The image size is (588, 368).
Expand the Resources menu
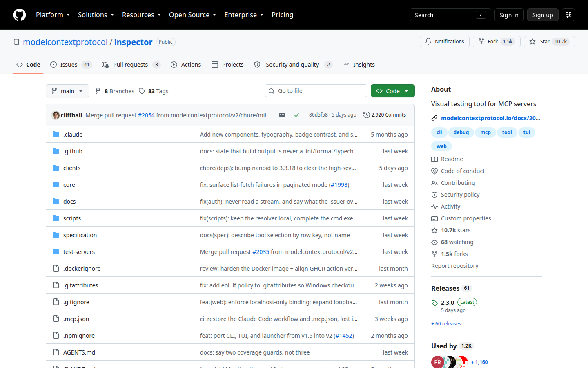141,15
